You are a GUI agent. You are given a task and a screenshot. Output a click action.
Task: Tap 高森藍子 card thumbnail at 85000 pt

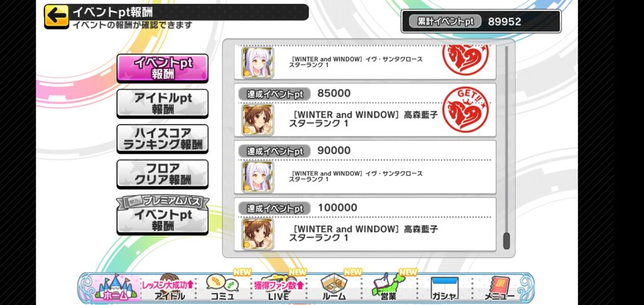[x=257, y=119]
